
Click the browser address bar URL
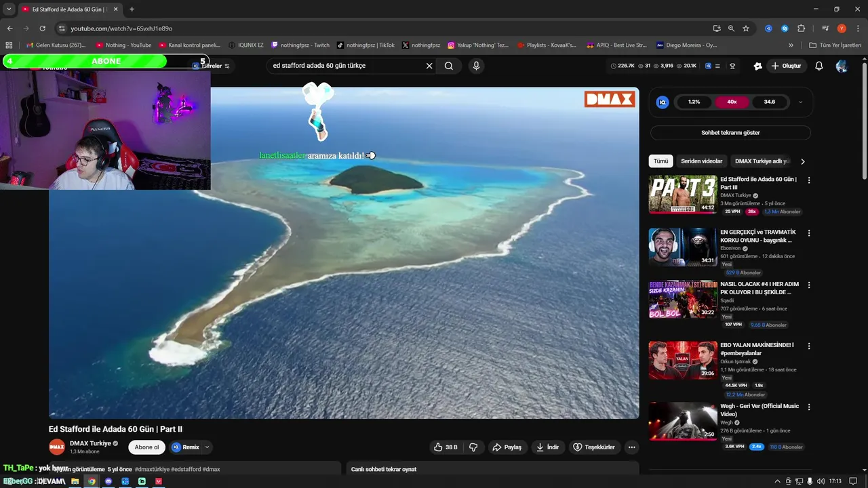[x=121, y=28]
